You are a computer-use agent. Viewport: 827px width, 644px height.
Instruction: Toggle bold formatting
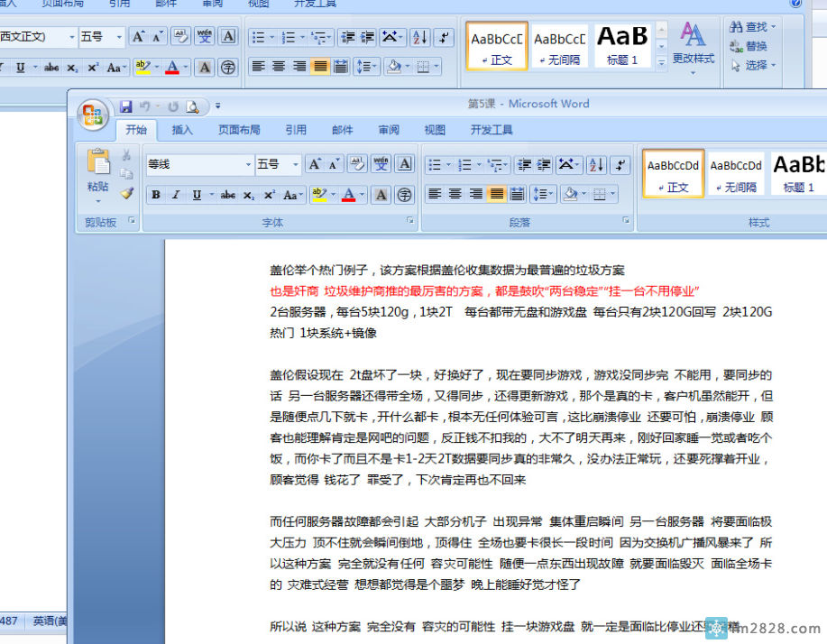click(155, 194)
